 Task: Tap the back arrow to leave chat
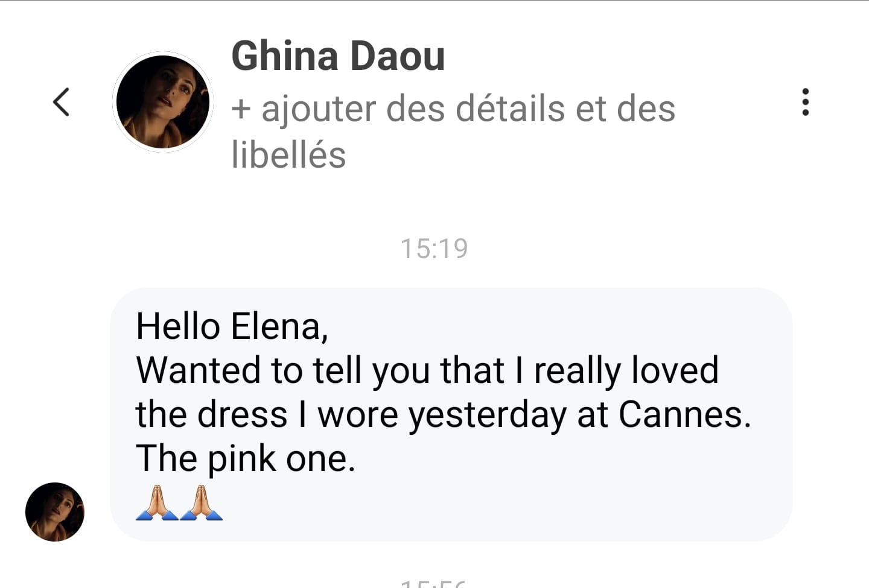coord(61,102)
